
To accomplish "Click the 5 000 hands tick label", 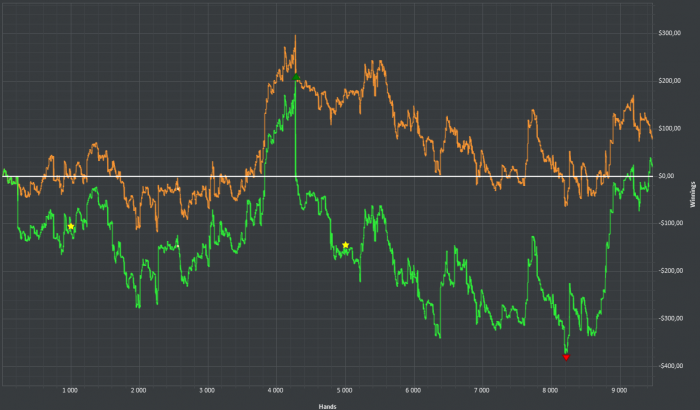I will tap(344, 390).
